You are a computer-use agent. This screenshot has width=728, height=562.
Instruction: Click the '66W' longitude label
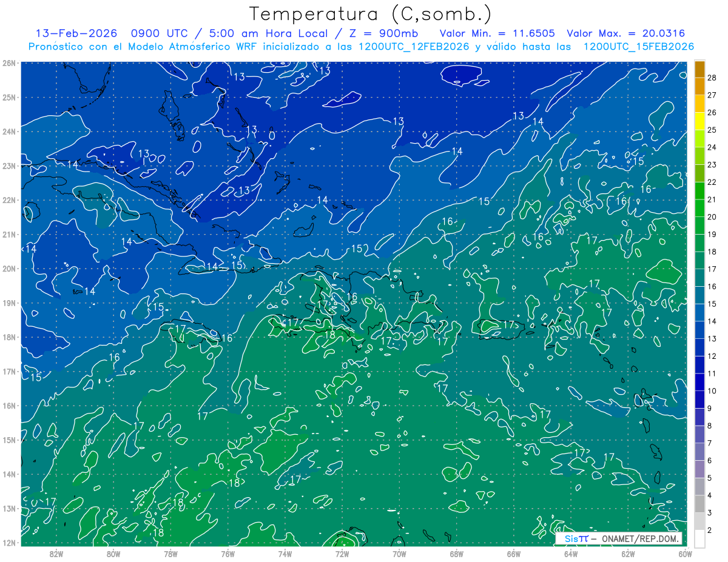point(513,554)
